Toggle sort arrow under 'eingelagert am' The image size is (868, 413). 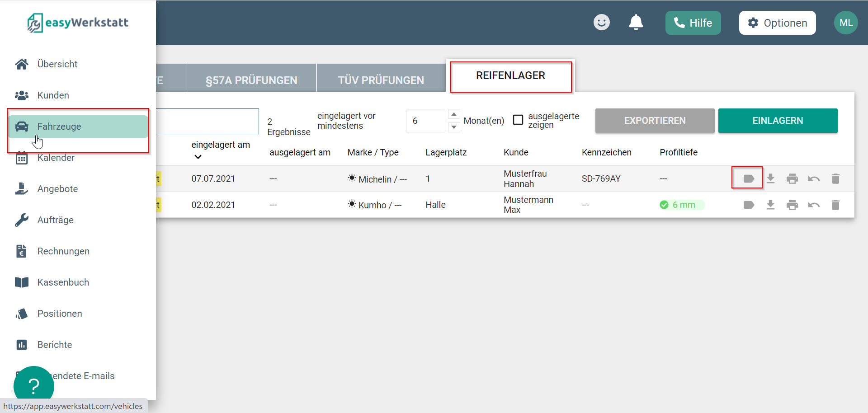(x=198, y=157)
